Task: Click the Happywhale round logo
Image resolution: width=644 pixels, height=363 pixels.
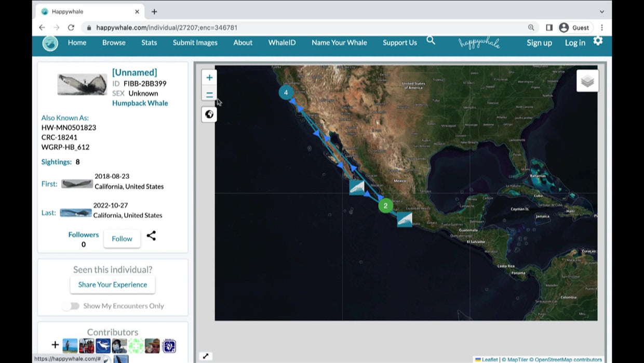Action: coord(50,43)
